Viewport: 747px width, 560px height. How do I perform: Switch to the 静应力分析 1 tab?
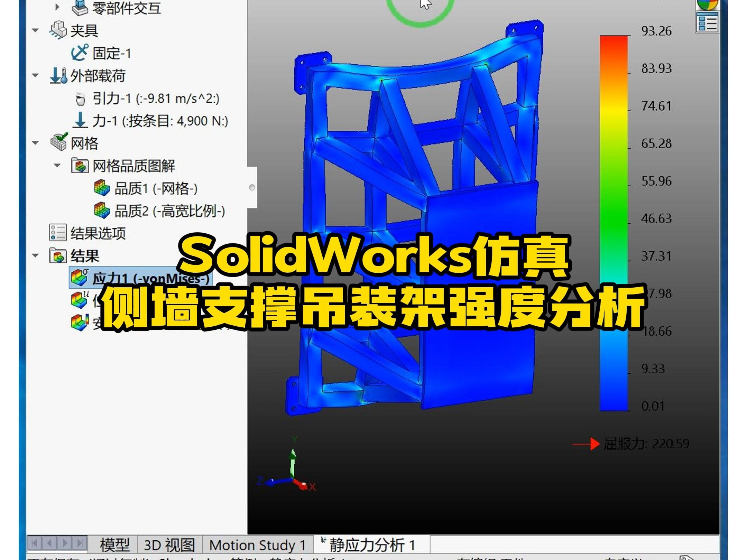pyautogui.click(x=372, y=545)
